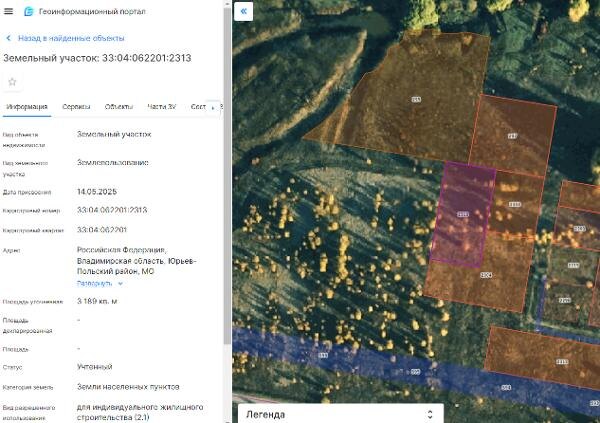Add parcel to favorites with star icon

[12, 82]
